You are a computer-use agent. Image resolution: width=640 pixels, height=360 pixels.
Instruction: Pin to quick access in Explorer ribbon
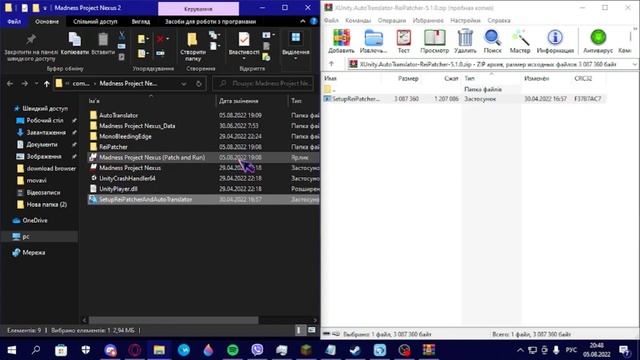point(31,47)
